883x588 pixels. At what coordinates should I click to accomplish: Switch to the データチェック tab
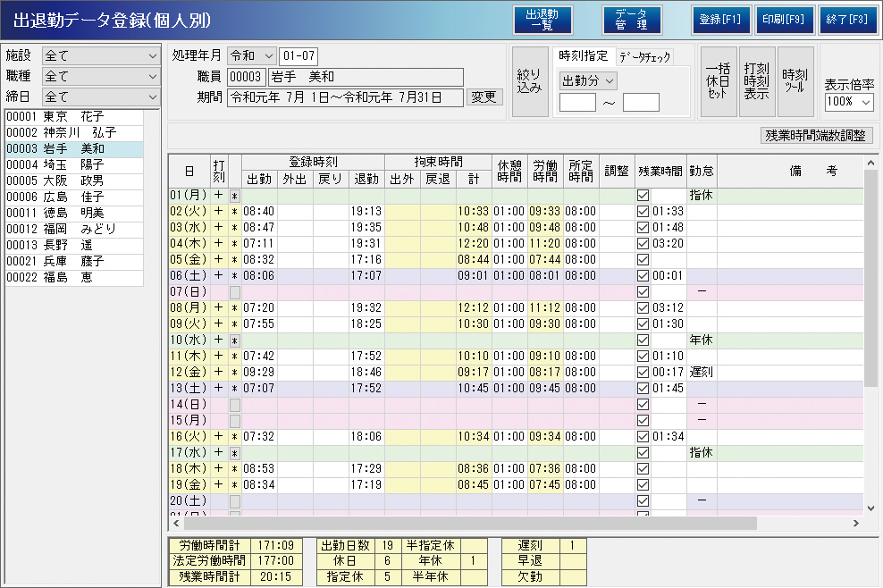(x=645, y=56)
